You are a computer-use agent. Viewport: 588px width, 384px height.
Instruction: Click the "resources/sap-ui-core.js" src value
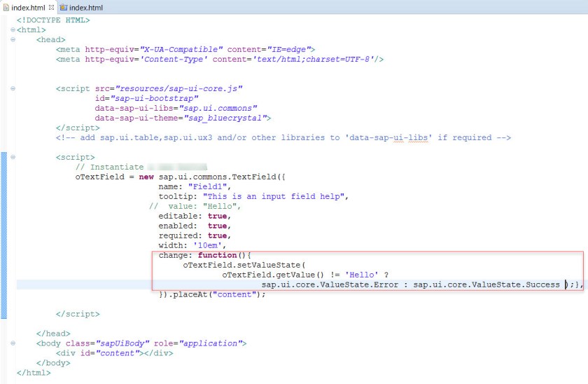[x=179, y=88]
